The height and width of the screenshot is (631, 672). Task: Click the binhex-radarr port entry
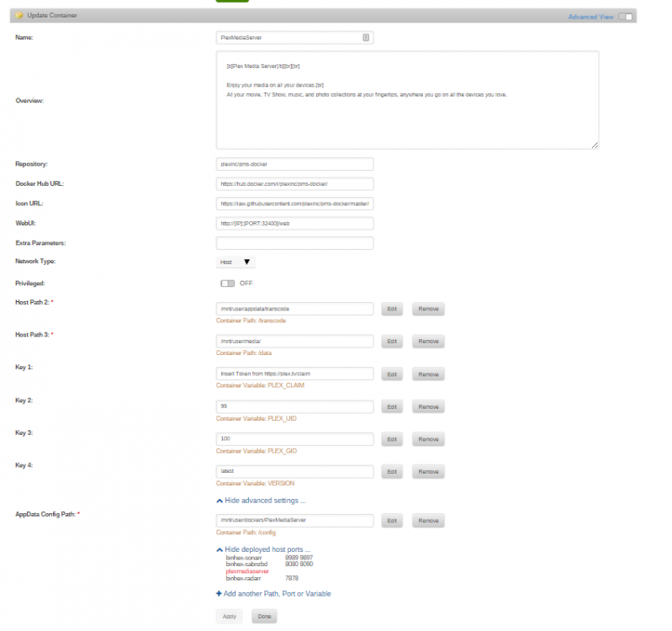click(262, 578)
